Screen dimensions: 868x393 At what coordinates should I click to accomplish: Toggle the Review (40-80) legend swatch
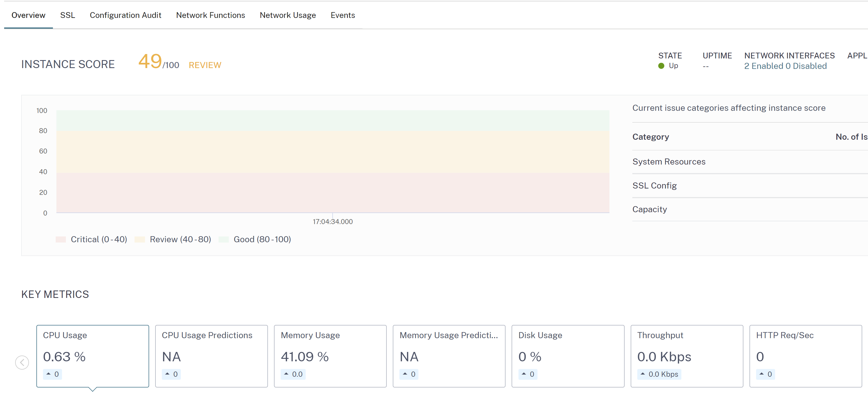[139, 239]
